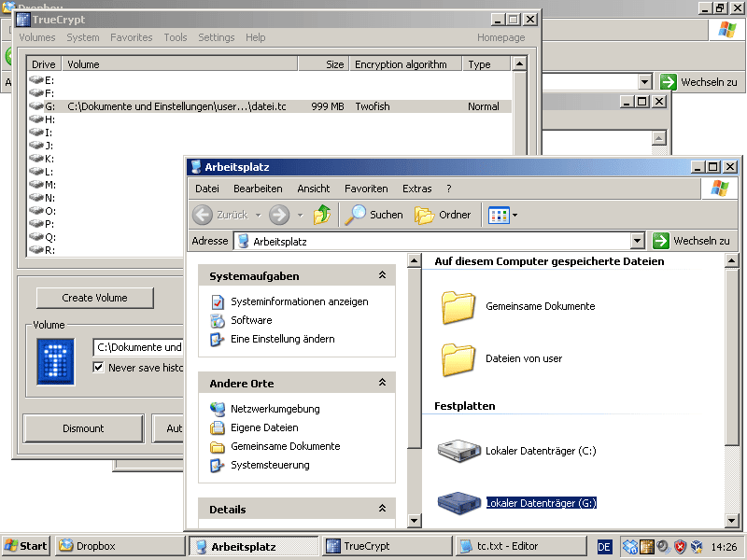Open TrueCrypt Favorites menu

tap(131, 37)
